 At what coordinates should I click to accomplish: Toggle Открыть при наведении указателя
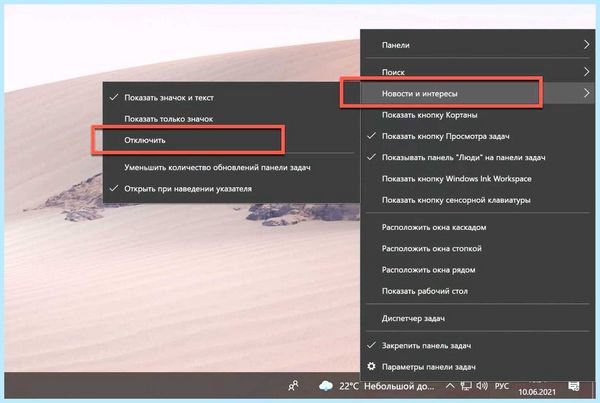coord(232,189)
